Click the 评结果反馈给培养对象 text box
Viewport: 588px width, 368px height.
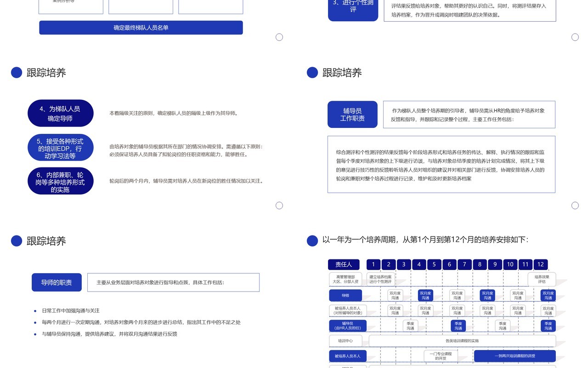tap(470, 10)
